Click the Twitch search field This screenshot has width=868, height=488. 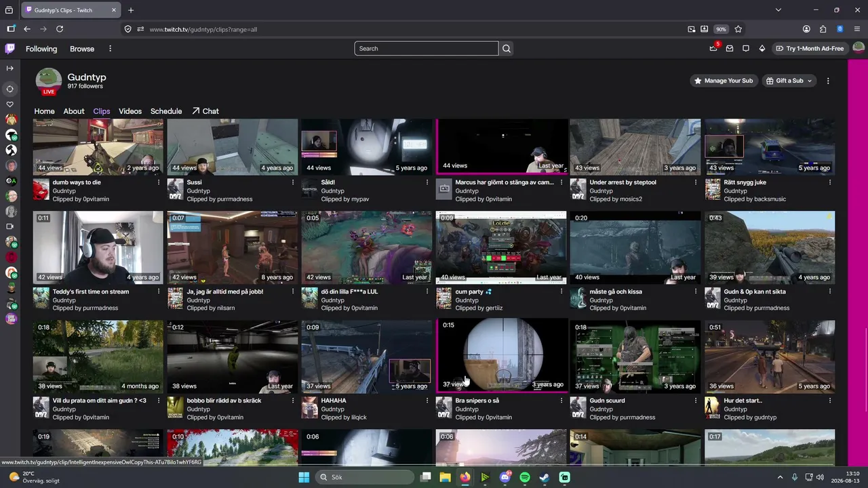427,49
